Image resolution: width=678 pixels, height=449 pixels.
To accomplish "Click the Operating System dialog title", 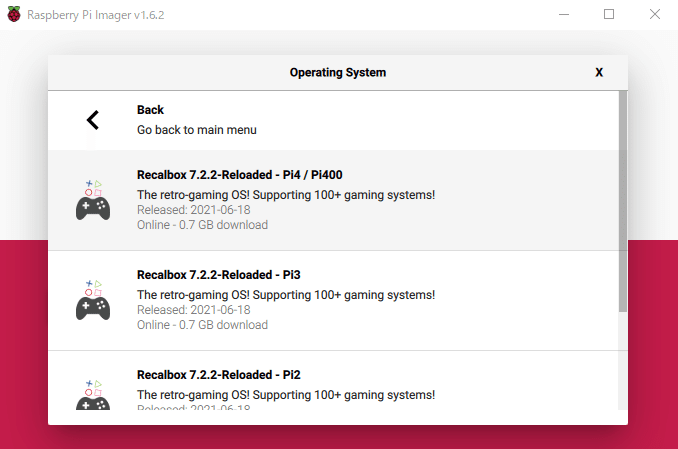I will [338, 73].
